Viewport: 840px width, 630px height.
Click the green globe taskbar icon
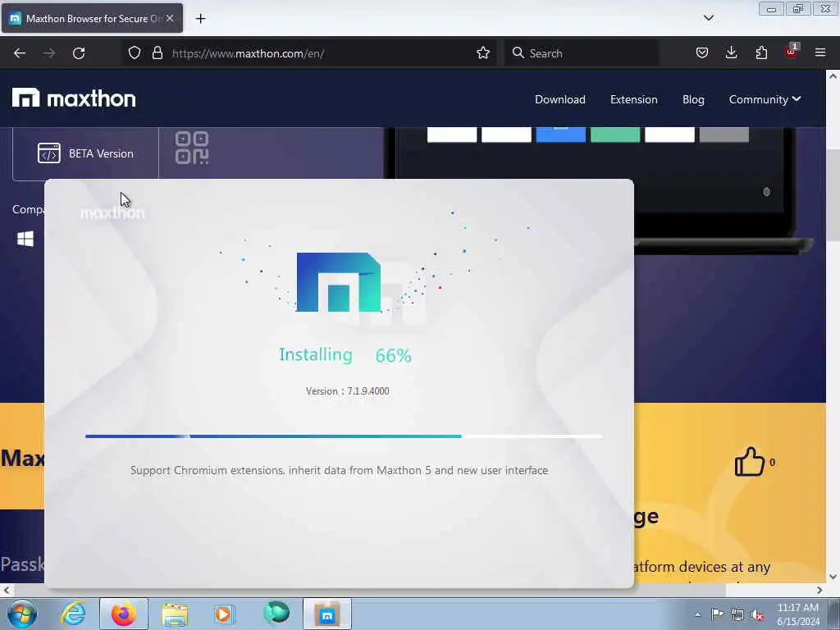click(x=276, y=613)
